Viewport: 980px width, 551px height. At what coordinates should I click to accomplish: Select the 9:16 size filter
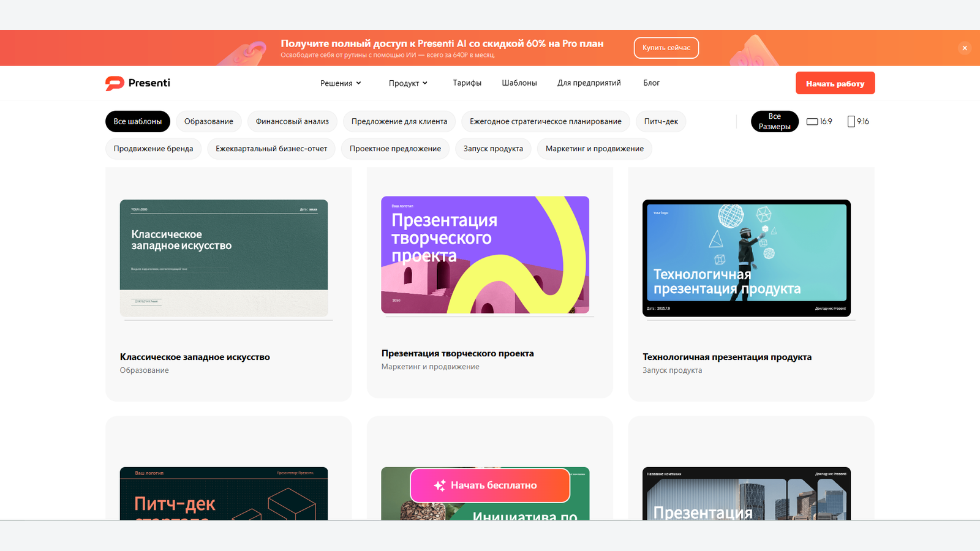(x=858, y=121)
